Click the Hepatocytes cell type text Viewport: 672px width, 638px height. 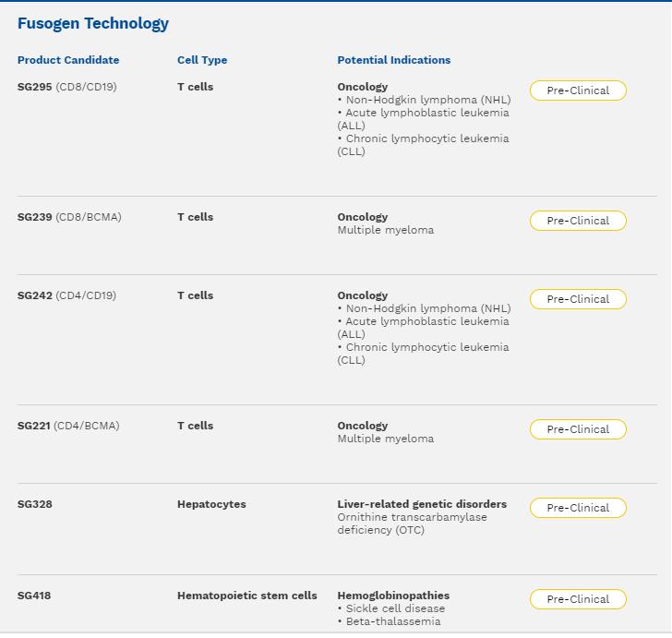(x=211, y=504)
